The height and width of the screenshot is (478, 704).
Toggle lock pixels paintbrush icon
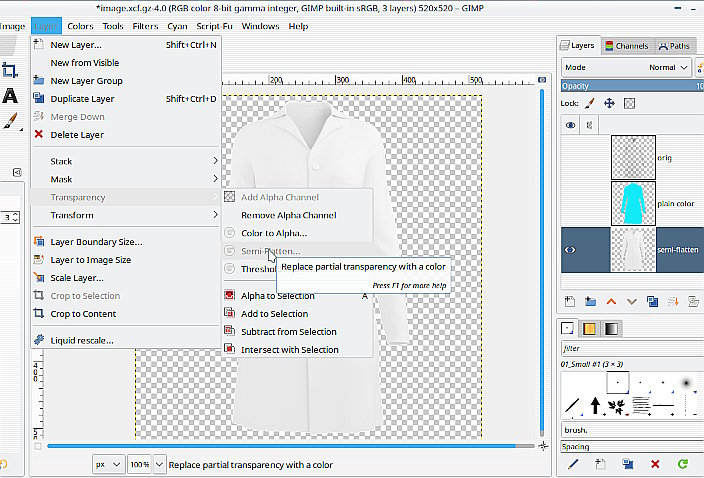590,103
